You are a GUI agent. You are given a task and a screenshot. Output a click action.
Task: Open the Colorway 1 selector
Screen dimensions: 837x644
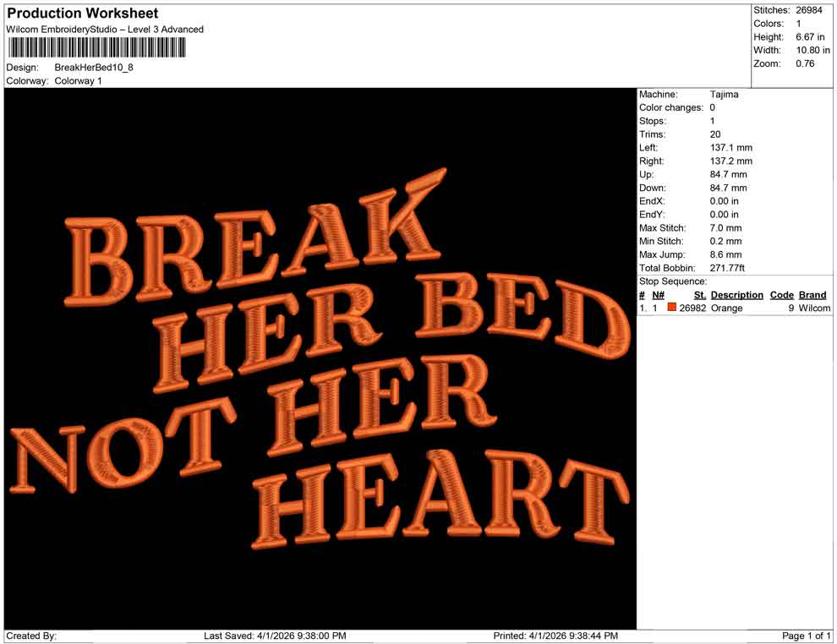pyautogui.click(x=78, y=81)
